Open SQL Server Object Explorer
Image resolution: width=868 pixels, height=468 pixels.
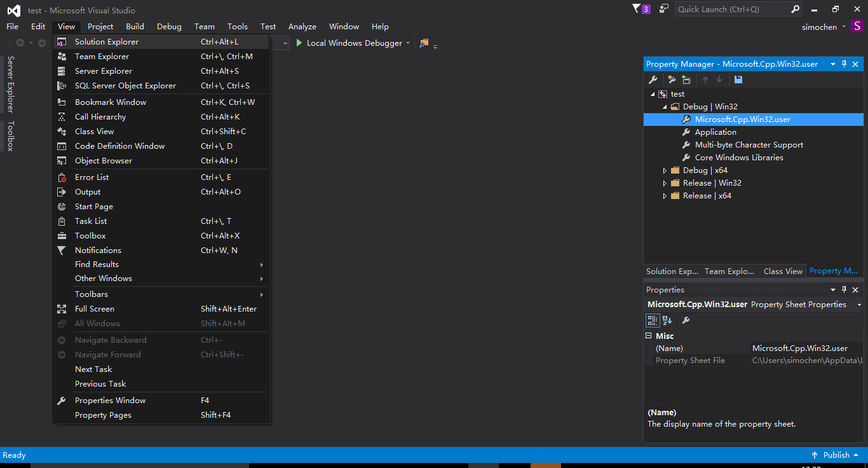[x=161, y=86]
